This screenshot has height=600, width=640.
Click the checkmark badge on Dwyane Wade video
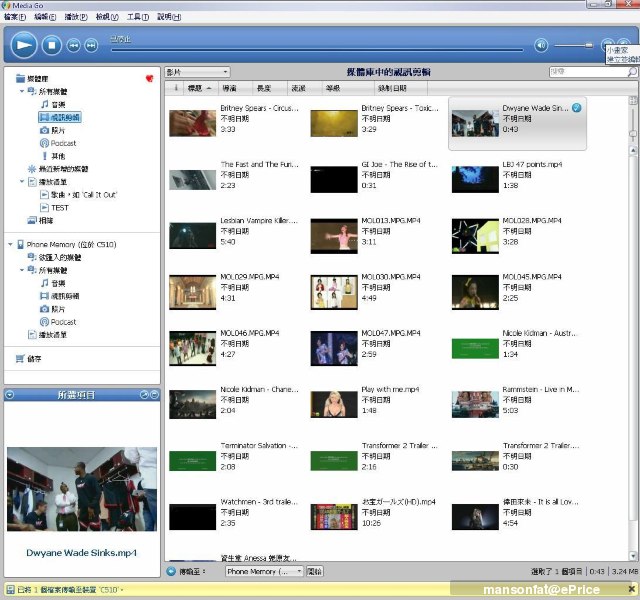577,108
